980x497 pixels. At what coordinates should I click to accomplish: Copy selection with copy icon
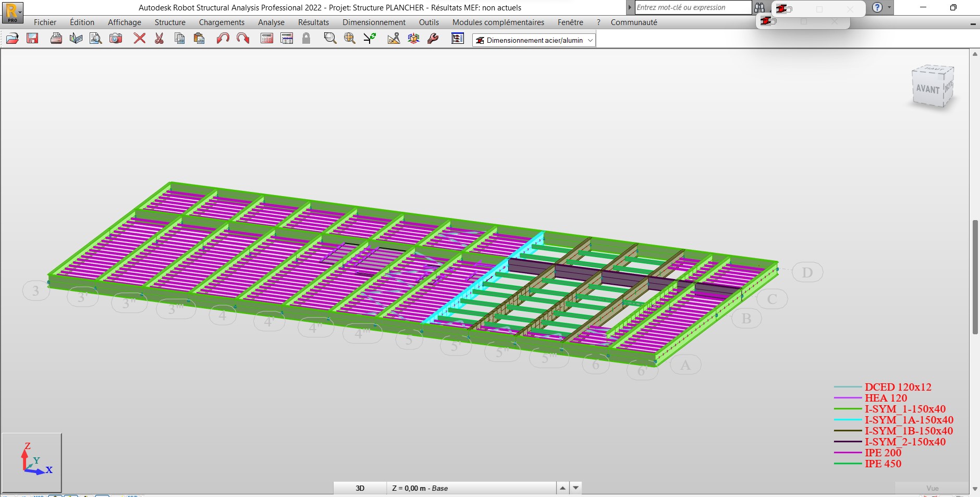[179, 39]
